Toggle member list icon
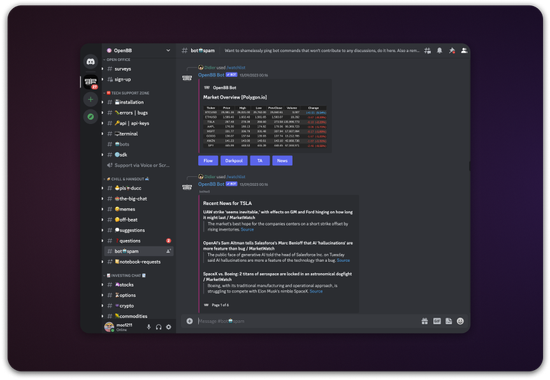 coord(464,51)
